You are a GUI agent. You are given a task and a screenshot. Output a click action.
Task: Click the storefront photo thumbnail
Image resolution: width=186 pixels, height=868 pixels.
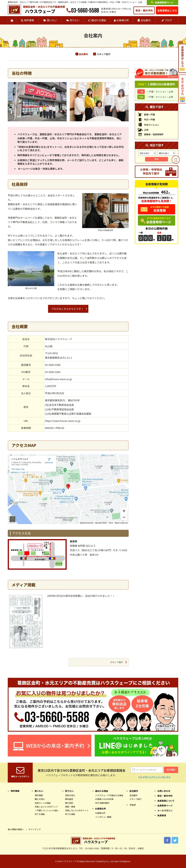37,102
